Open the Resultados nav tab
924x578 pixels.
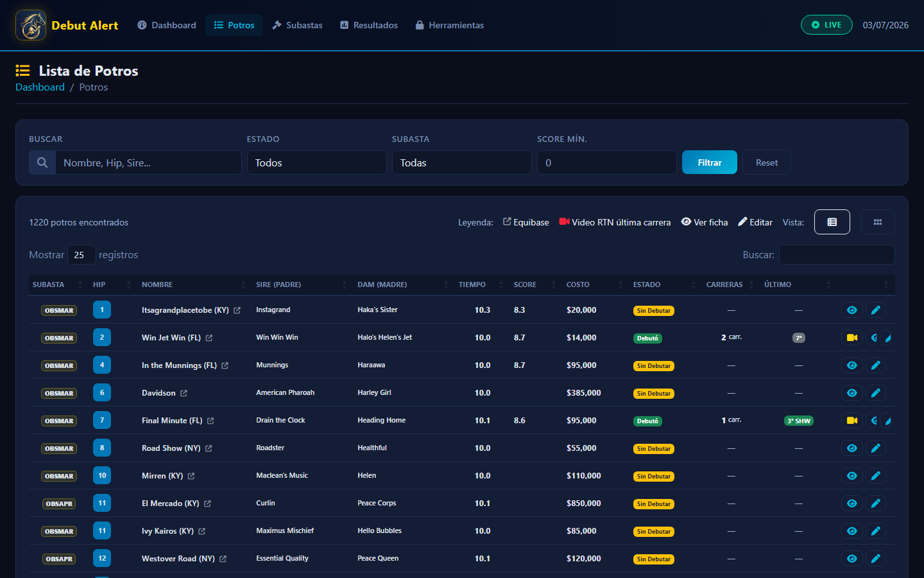coord(369,25)
